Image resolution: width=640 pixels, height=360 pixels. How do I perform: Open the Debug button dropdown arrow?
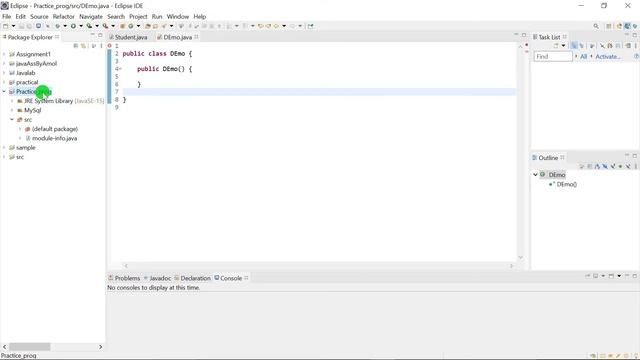(x=65, y=26)
